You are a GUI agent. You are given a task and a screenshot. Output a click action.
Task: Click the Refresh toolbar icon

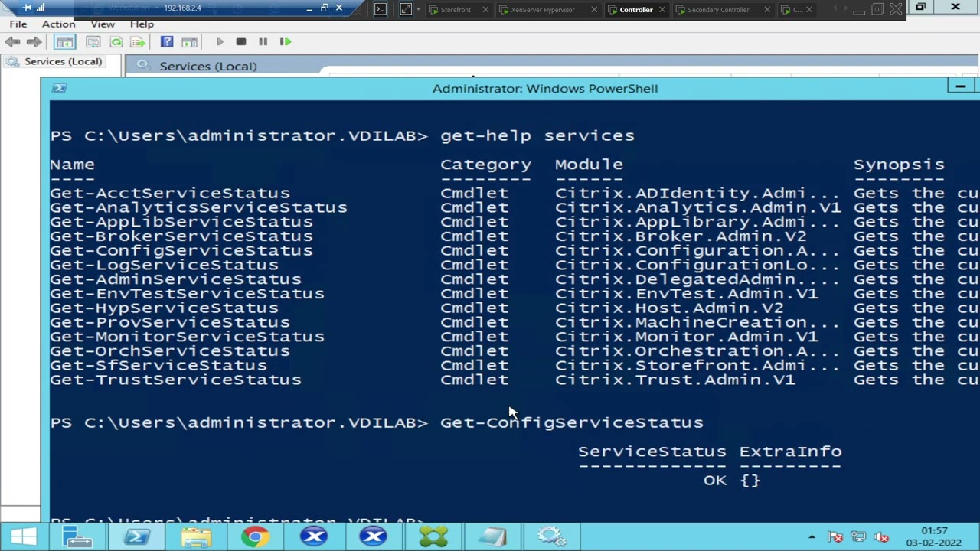pos(116,42)
